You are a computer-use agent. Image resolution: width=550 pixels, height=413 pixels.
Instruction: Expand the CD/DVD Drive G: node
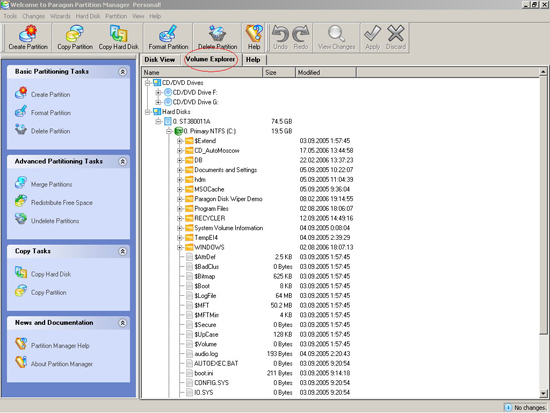[158, 102]
